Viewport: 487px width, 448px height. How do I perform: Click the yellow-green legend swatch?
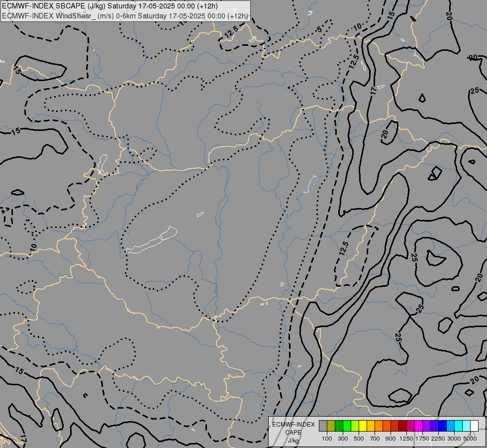click(x=355, y=426)
